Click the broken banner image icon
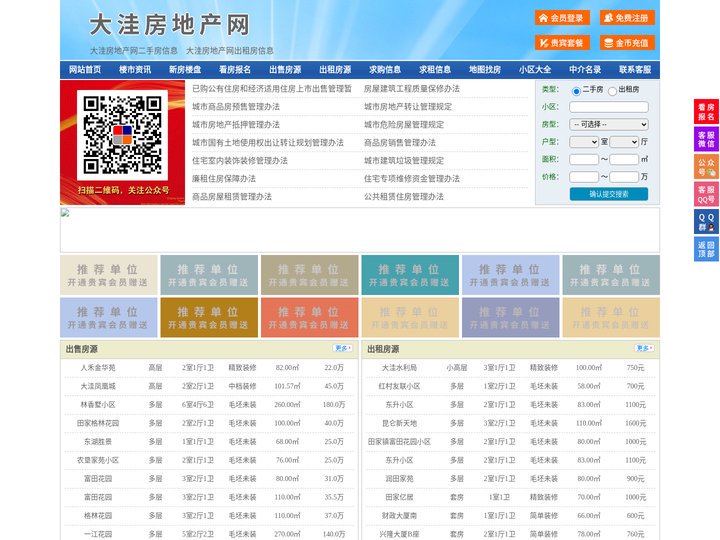 (65, 213)
